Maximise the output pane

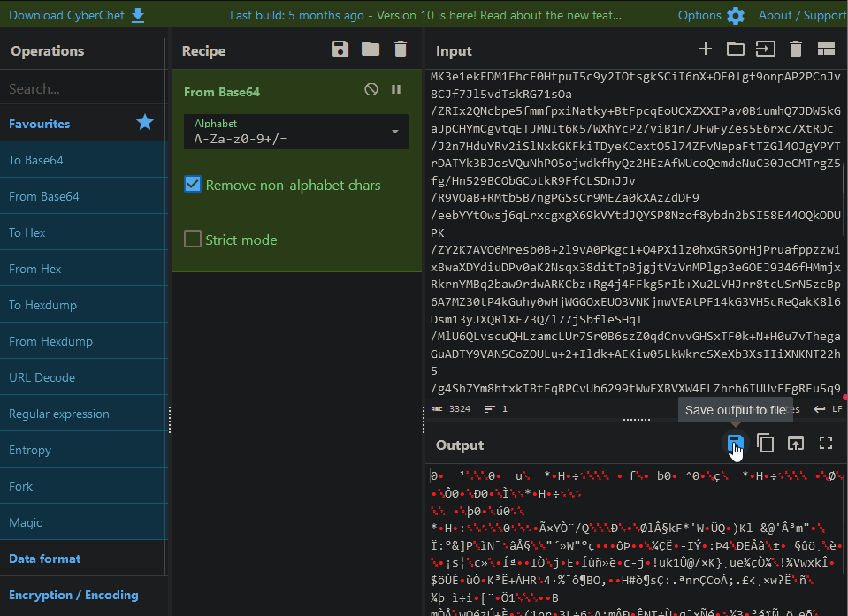[x=826, y=444]
